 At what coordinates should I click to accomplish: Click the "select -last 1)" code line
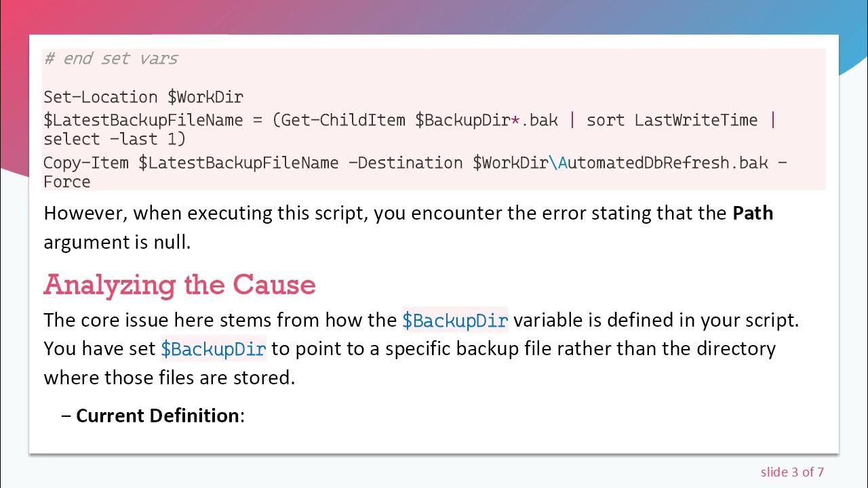pyautogui.click(x=115, y=139)
